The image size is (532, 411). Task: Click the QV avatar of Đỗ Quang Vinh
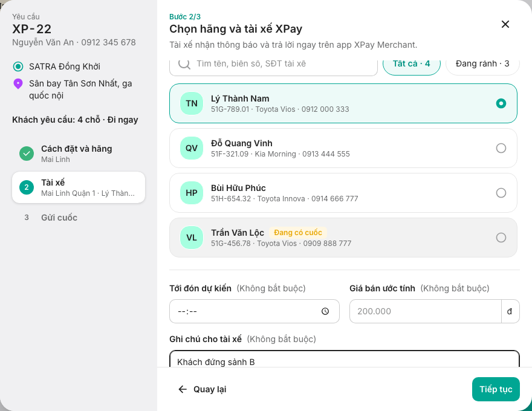pyautogui.click(x=192, y=148)
